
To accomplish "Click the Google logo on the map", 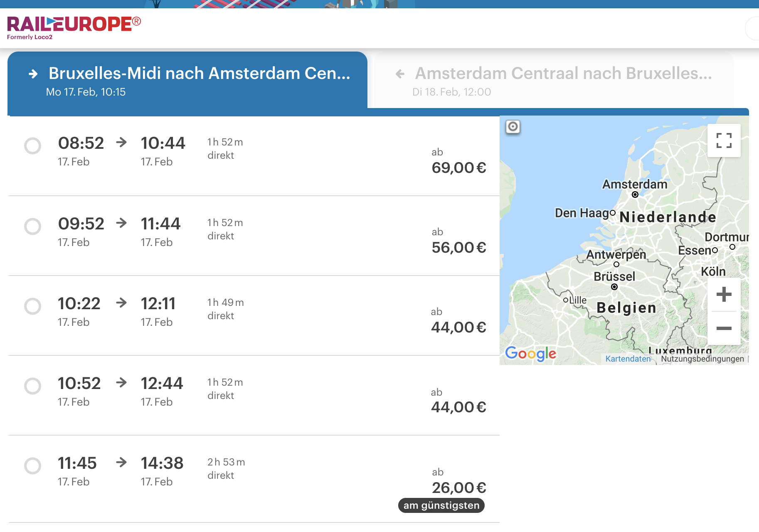I will point(530,354).
